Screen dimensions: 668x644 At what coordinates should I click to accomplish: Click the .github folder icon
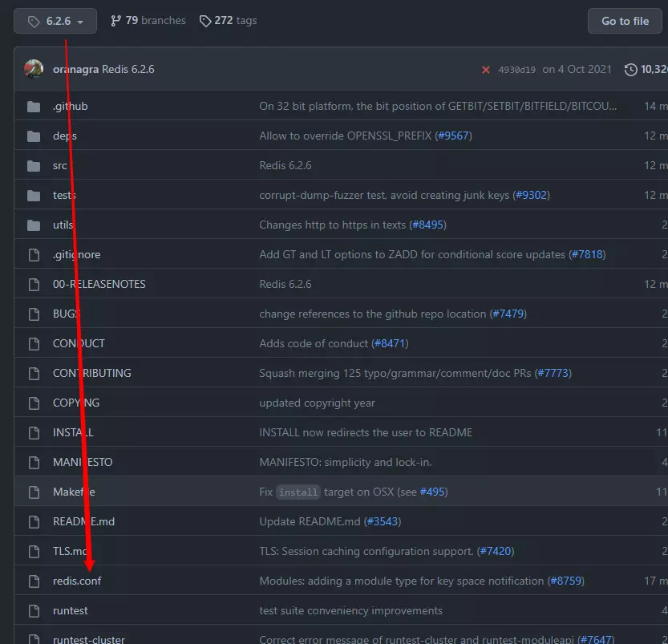34,107
